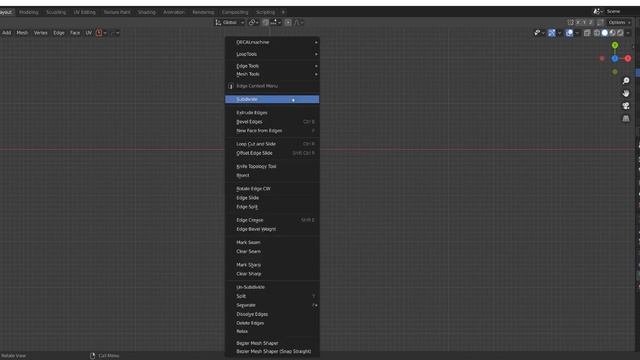Open the Mesh Tools submenu
This screenshot has height=360, width=640.
pos(272,74)
